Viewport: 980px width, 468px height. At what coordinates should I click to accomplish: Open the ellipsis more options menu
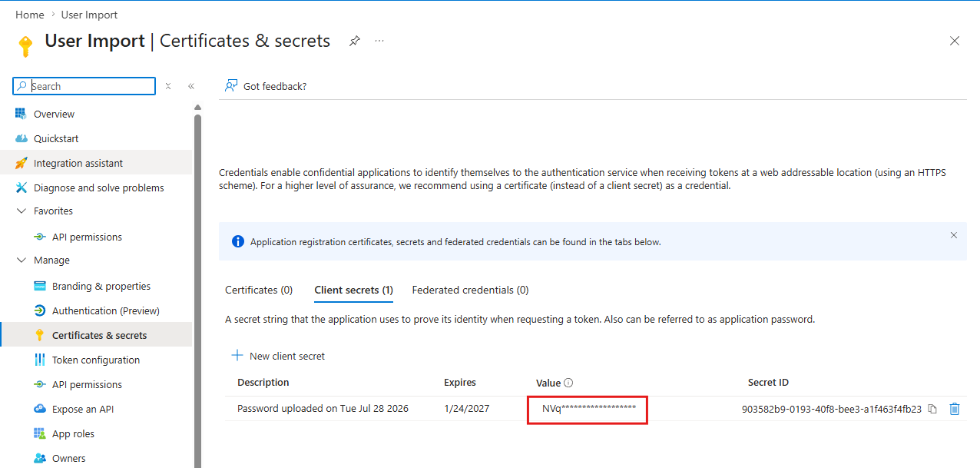click(379, 41)
